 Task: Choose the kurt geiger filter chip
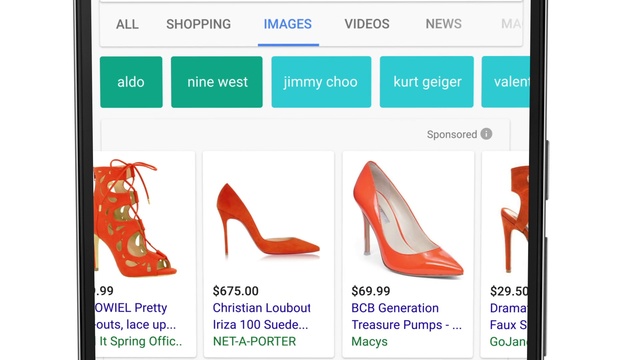[427, 82]
